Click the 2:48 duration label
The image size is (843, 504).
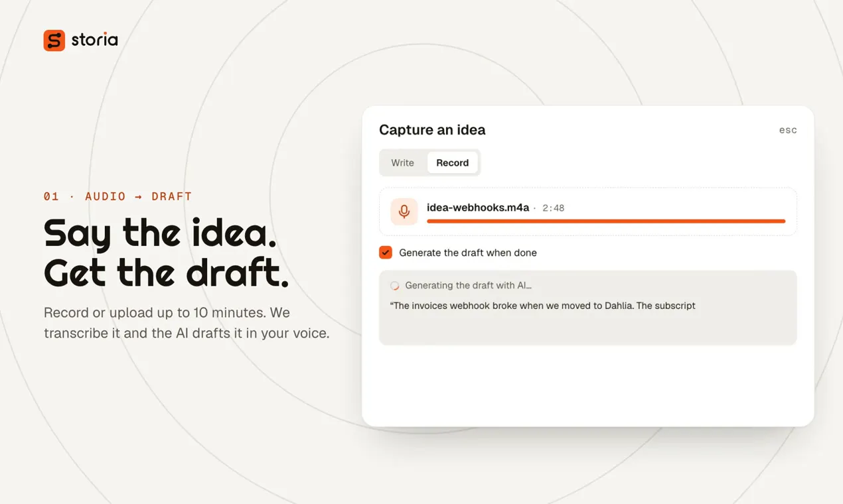(554, 208)
